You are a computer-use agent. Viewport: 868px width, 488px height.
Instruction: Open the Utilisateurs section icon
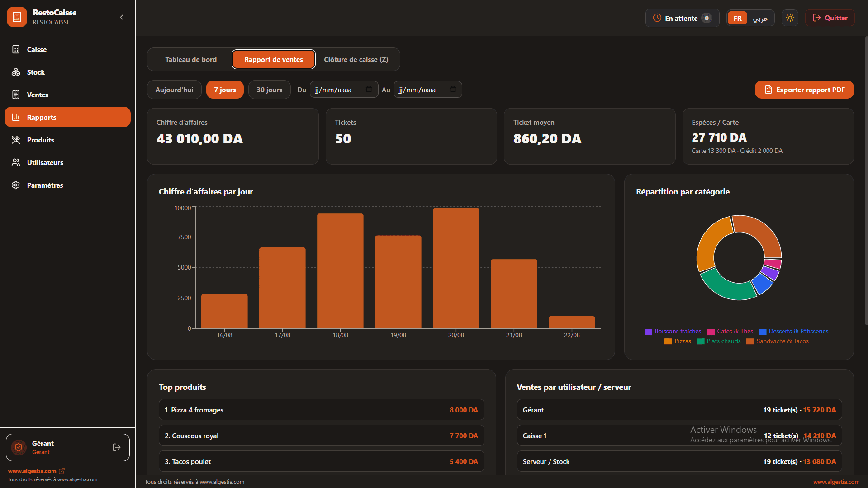[16, 162]
